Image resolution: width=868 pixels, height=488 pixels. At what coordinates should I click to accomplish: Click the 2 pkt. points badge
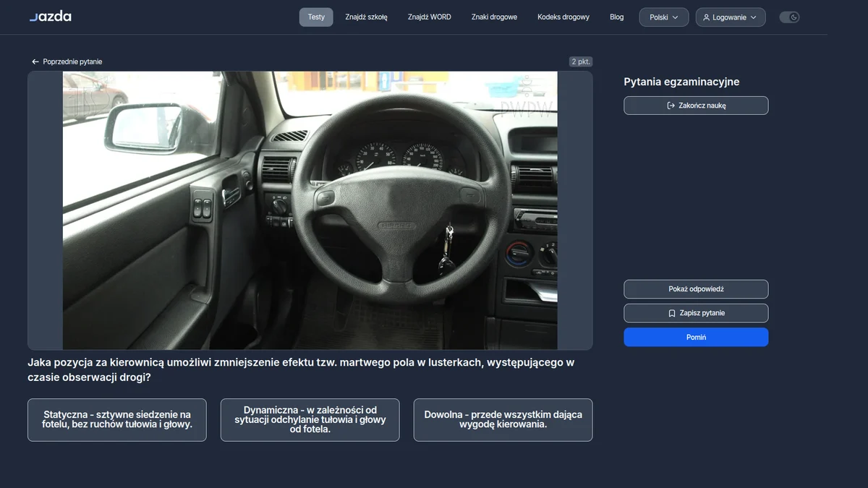(x=580, y=62)
